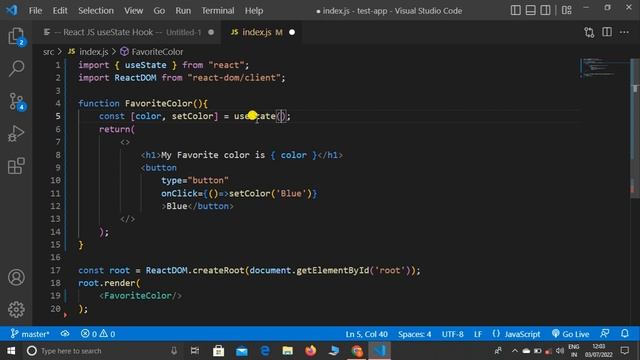Click the setColor('Blue') call
This screenshot has width=640, height=360.
click(270, 193)
